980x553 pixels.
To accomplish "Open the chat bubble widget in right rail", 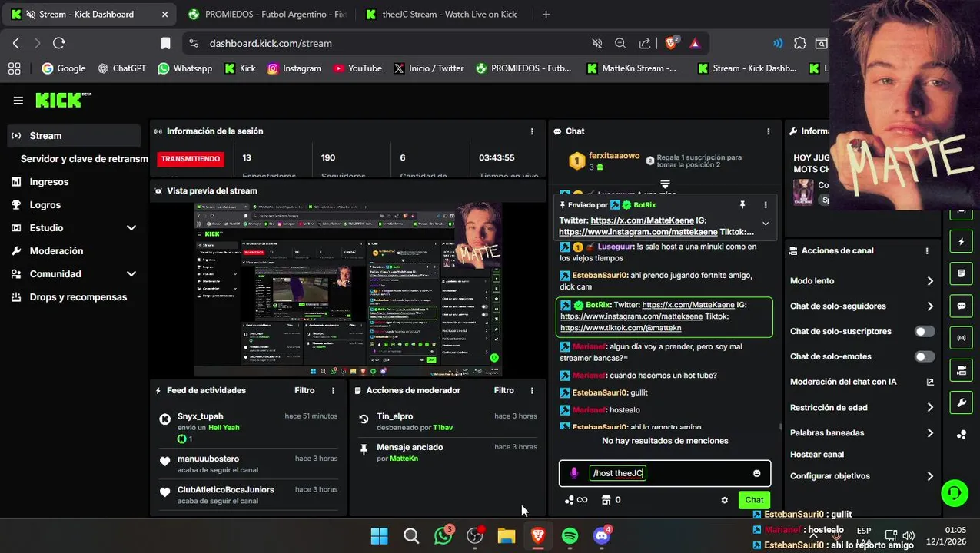I will pos(961,306).
